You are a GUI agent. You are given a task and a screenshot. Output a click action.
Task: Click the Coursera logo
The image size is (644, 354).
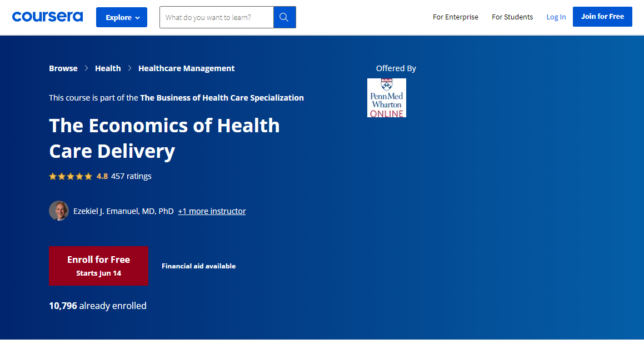click(47, 16)
